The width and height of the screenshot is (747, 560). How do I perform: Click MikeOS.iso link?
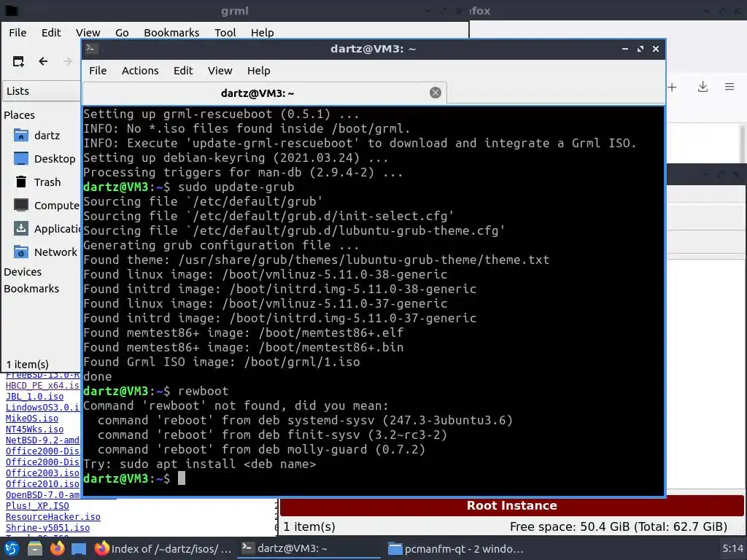coord(32,418)
